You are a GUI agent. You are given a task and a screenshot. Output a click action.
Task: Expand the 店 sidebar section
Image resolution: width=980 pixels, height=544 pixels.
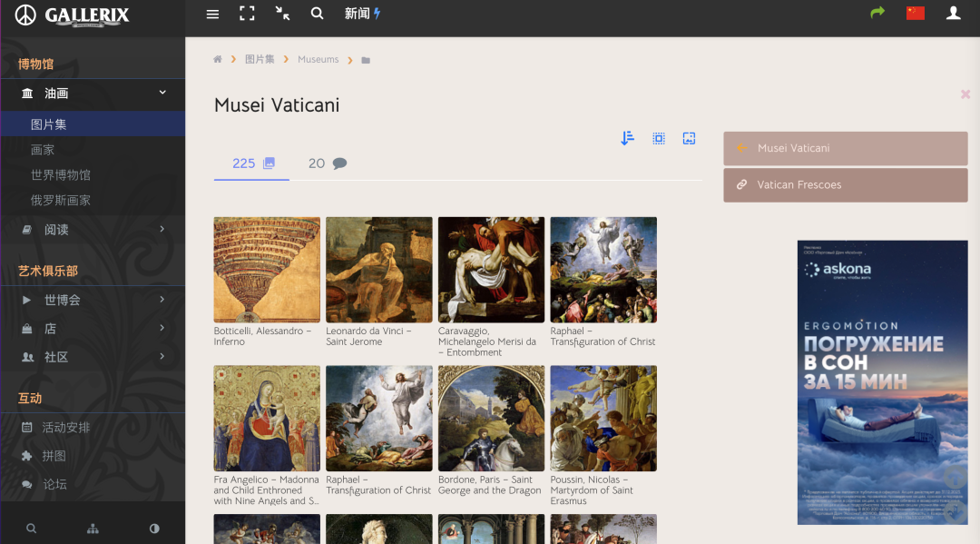[93, 328]
